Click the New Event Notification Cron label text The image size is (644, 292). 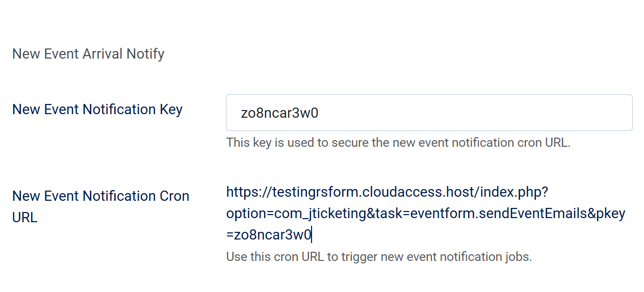[100, 196]
